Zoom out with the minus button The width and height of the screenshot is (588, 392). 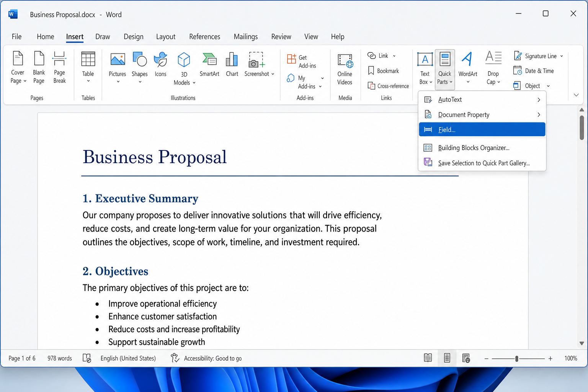tap(487, 359)
